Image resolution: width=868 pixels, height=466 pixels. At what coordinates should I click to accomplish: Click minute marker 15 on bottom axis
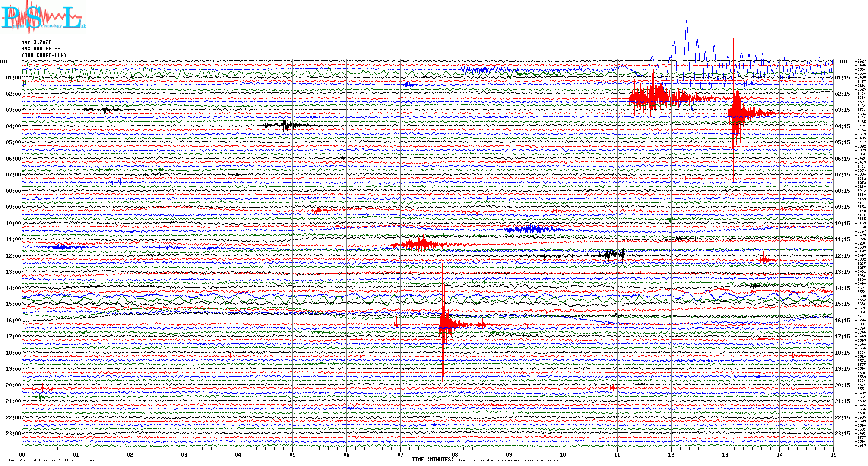click(x=833, y=455)
